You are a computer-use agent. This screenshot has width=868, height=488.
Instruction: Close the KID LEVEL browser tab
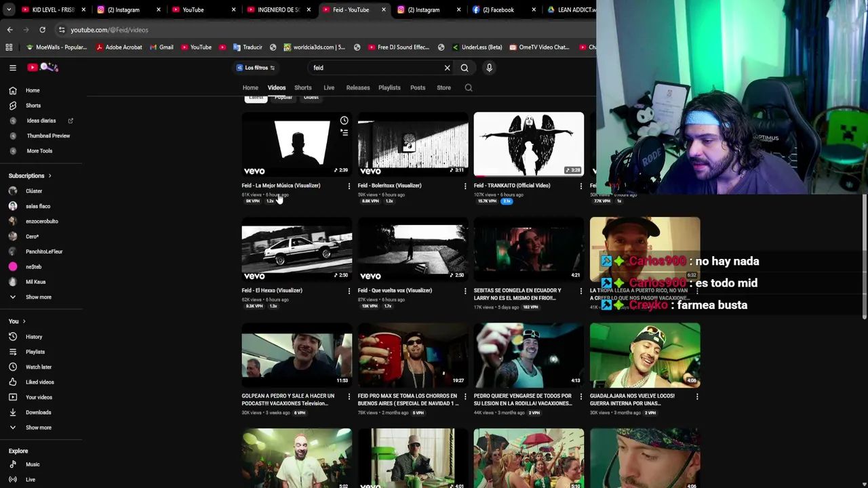[x=83, y=9]
